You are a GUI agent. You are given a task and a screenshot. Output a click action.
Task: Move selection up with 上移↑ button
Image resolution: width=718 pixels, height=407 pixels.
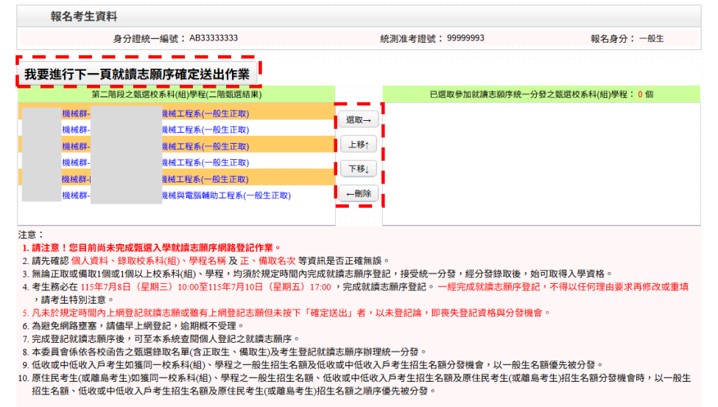[x=359, y=145]
